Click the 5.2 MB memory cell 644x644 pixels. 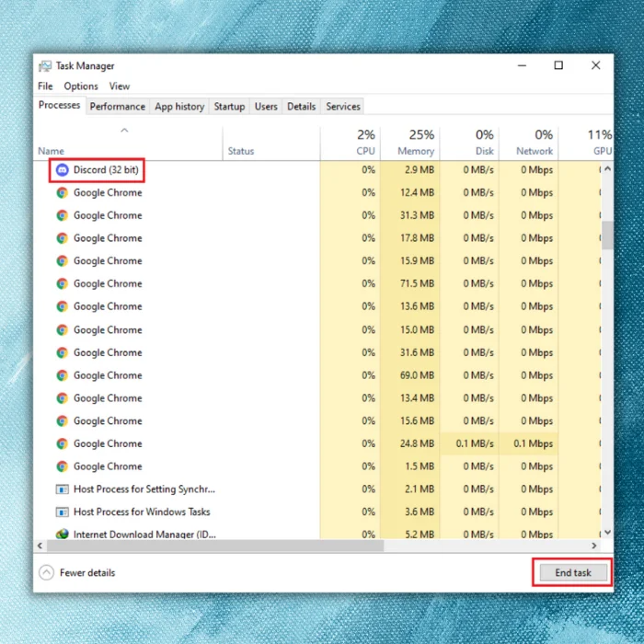pyautogui.click(x=410, y=533)
